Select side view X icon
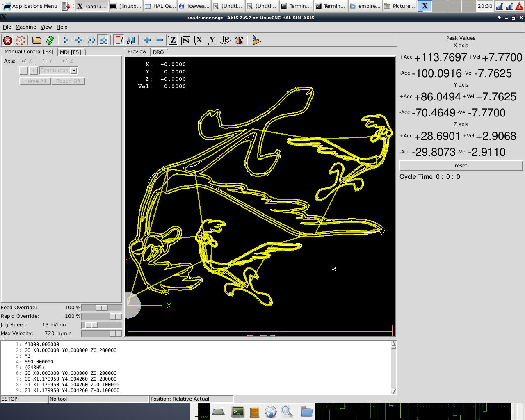 pyautogui.click(x=199, y=40)
